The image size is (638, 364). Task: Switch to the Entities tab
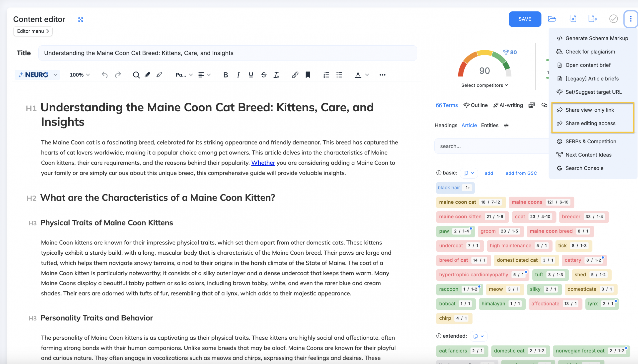(x=490, y=125)
